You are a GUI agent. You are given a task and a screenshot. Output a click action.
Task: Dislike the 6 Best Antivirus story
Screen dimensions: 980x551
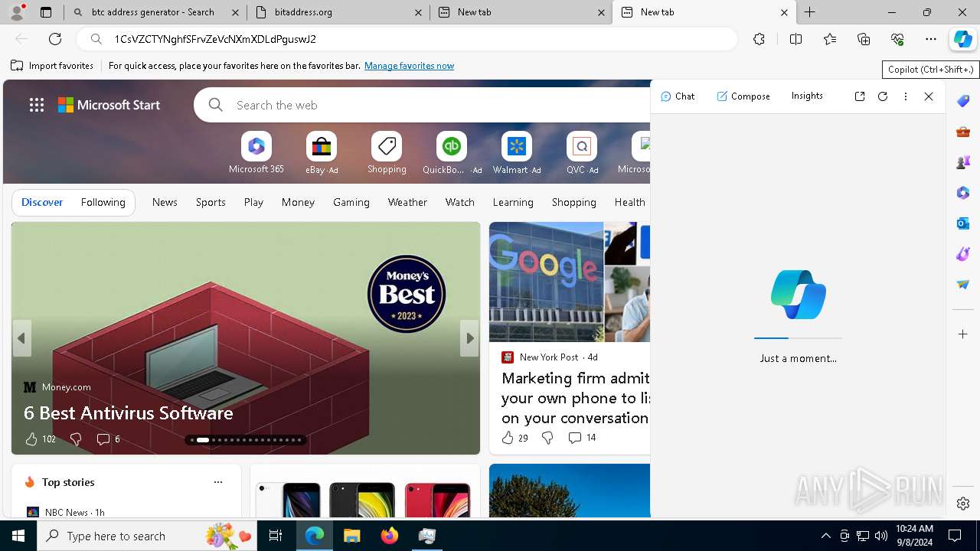76,439
